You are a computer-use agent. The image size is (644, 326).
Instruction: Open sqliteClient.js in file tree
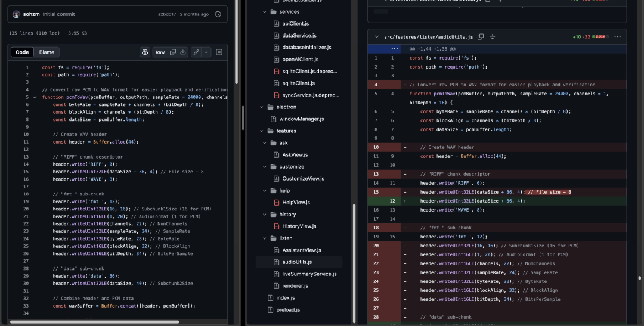pyautogui.click(x=298, y=83)
